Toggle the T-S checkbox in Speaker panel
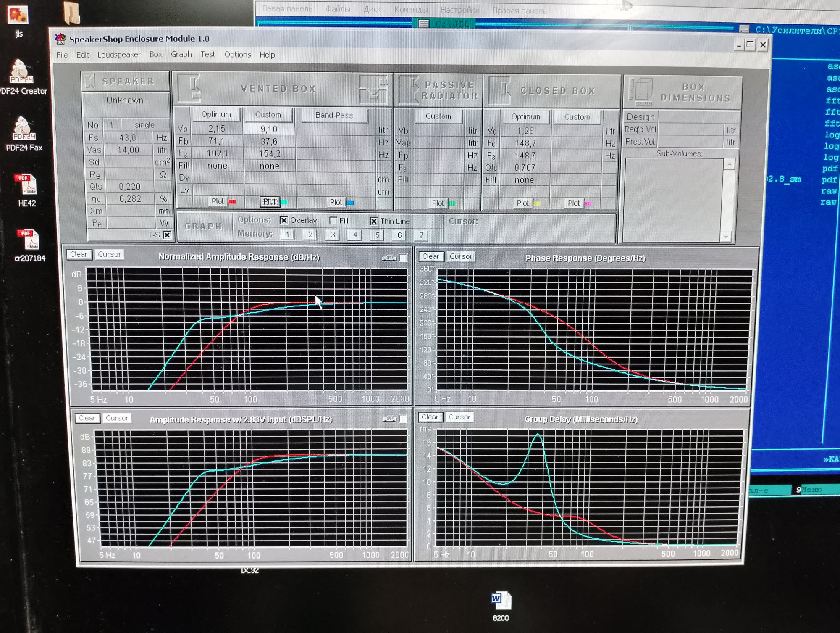The height and width of the screenshot is (633, 840). (167, 235)
